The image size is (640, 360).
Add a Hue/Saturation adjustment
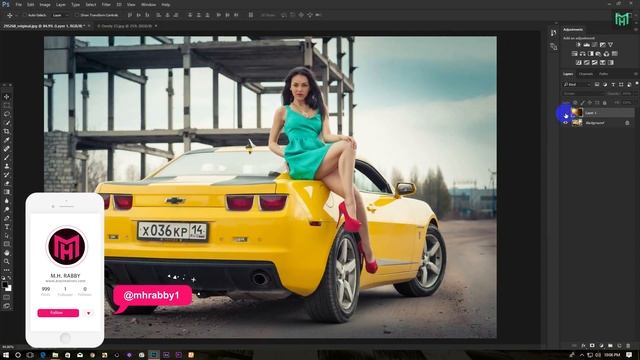(575, 53)
